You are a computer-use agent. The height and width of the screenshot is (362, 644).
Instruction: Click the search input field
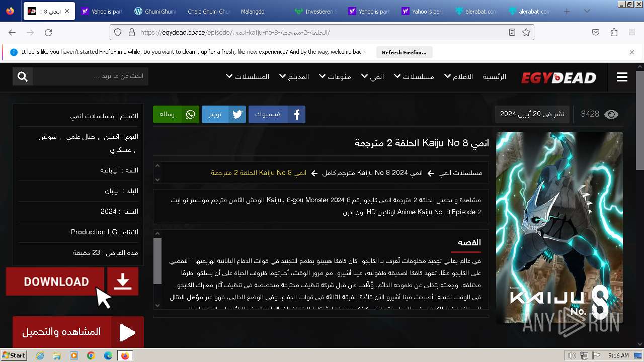tap(91, 76)
